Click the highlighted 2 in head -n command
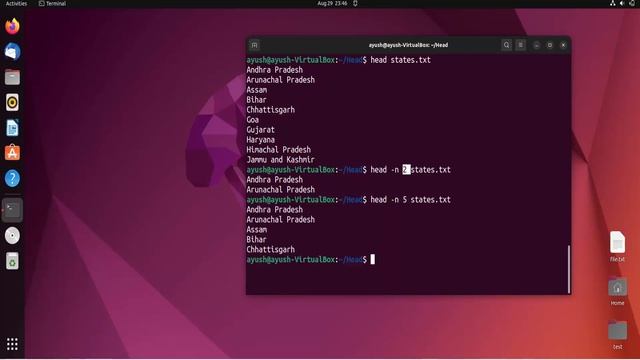This screenshot has height=360, width=640. [x=406, y=170]
